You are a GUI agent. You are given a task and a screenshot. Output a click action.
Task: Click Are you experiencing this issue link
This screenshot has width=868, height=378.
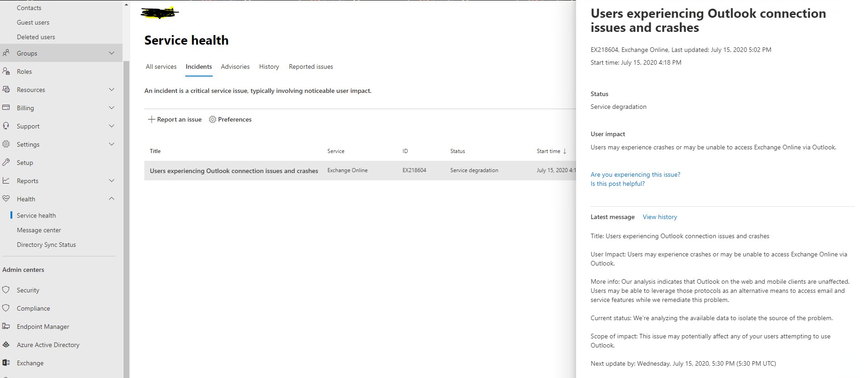point(635,174)
